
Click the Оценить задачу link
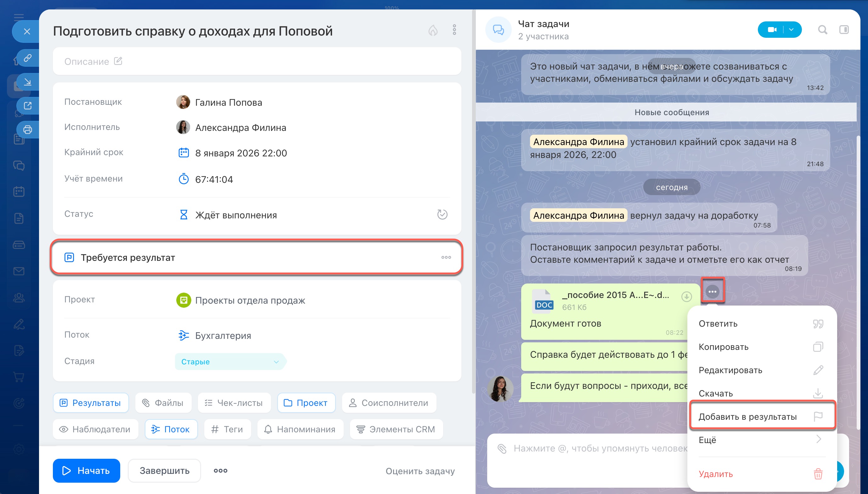[420, 471]
